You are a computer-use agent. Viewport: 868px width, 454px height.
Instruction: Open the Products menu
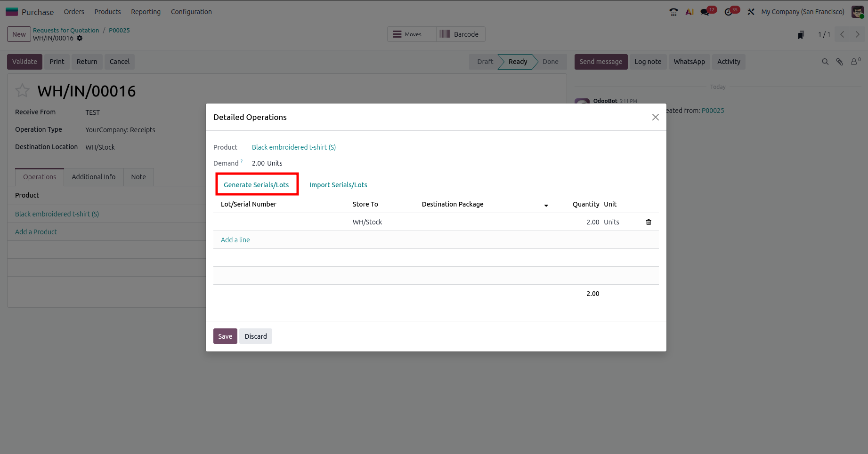click(107, 12)
